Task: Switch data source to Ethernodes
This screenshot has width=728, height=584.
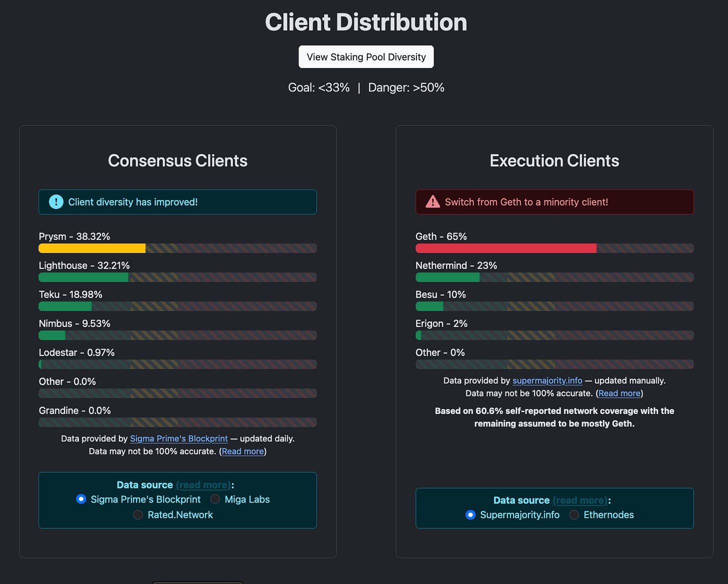Action: (574, 514)
